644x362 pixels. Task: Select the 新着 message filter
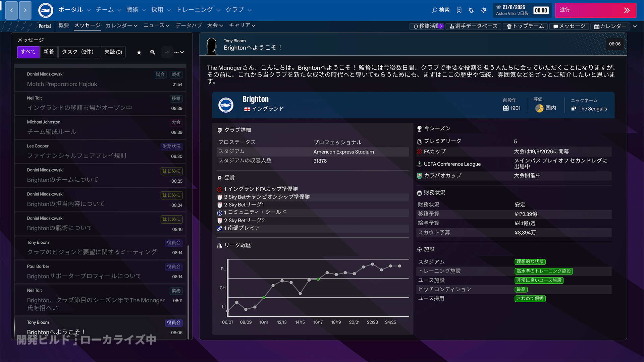[x=49, y=52]
